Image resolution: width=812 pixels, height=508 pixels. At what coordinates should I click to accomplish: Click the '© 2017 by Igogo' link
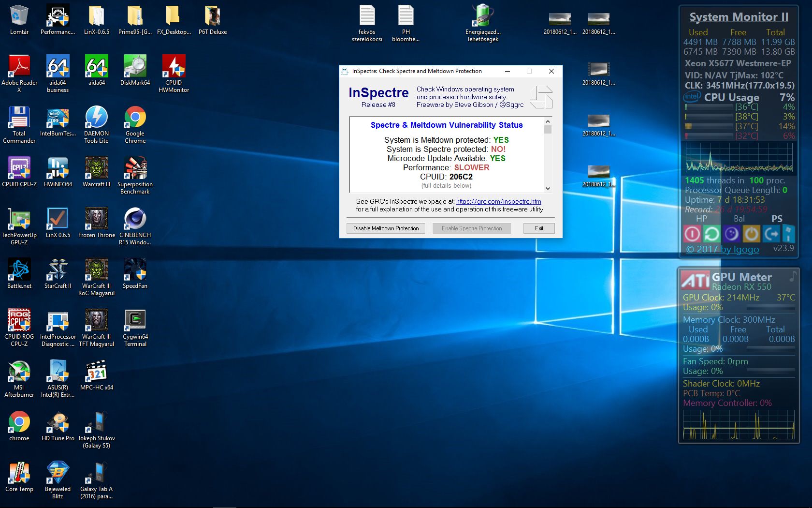click(x=723, y=249)
